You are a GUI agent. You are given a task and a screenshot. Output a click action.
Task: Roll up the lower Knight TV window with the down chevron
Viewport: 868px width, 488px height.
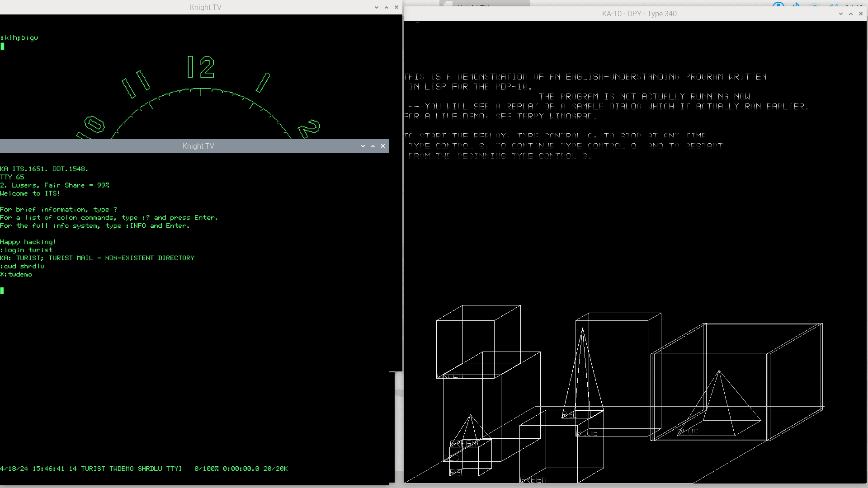pos(363,146)
